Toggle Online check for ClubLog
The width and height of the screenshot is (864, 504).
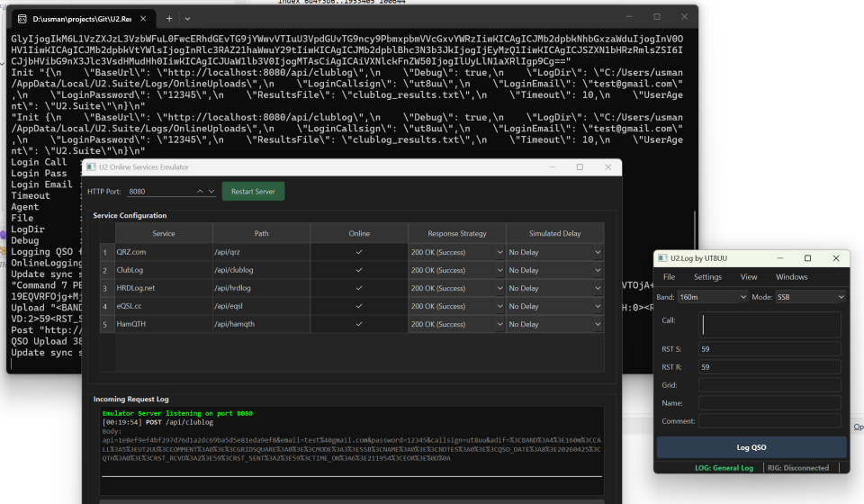click(359, 270)
